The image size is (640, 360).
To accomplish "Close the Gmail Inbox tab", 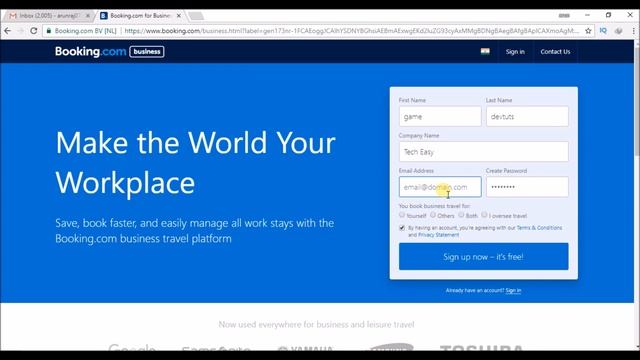I will (x=88, y=16).
